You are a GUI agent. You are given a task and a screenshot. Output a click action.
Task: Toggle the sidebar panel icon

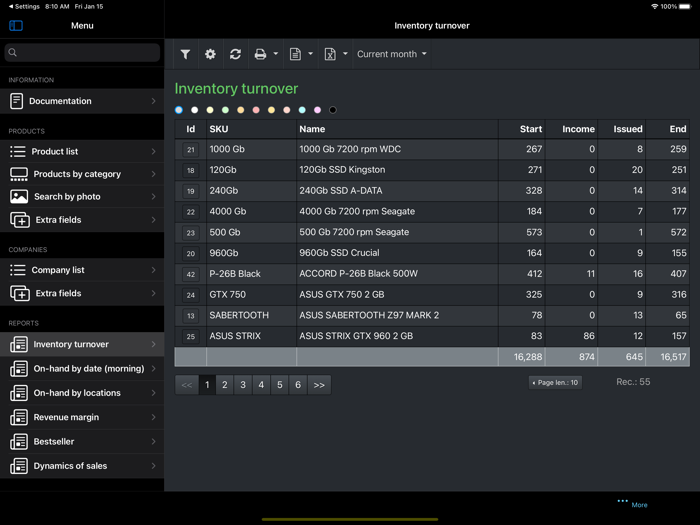[x=16, y=25]
